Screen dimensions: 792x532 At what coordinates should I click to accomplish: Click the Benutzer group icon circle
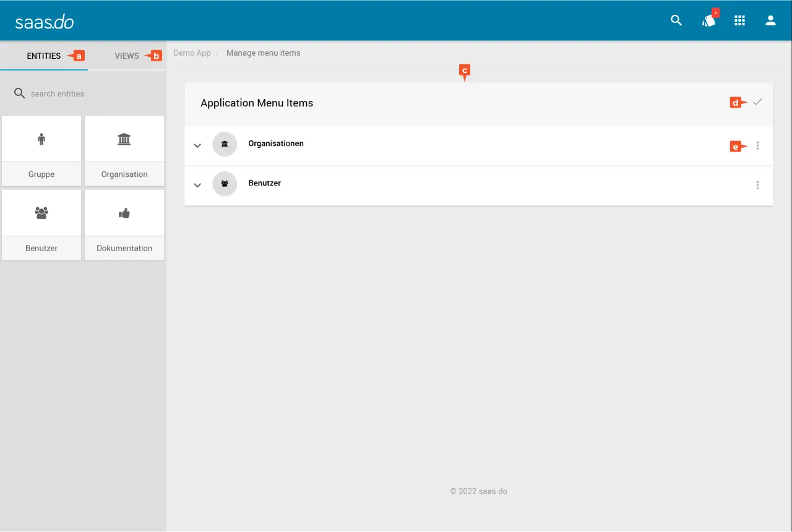[x=225, y=184]
